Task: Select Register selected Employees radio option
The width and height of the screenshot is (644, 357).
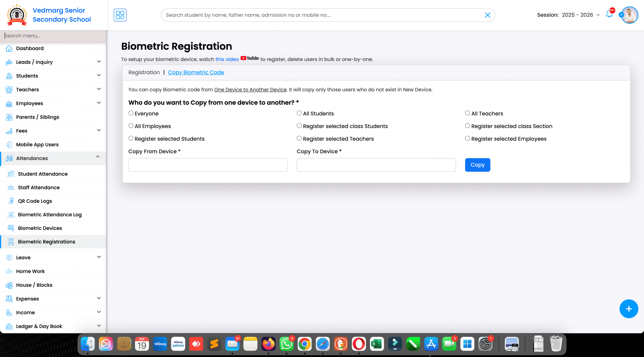Action: pos(467,138)
